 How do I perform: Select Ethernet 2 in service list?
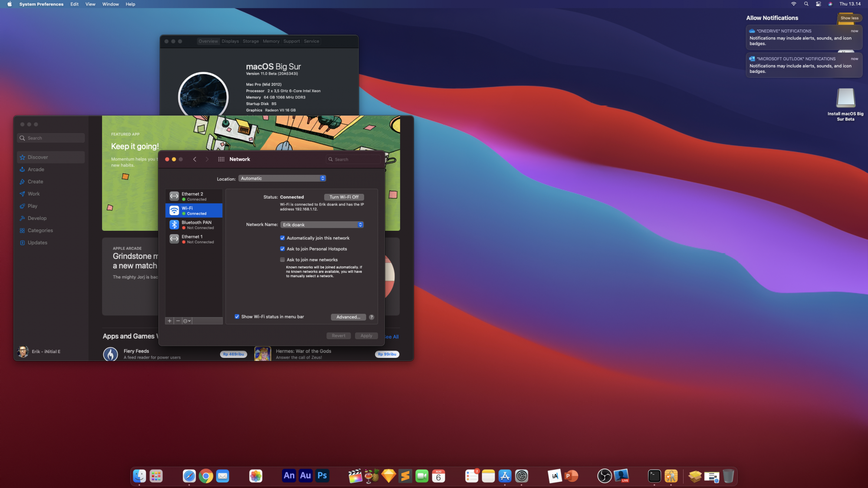[x=194, y=197]
